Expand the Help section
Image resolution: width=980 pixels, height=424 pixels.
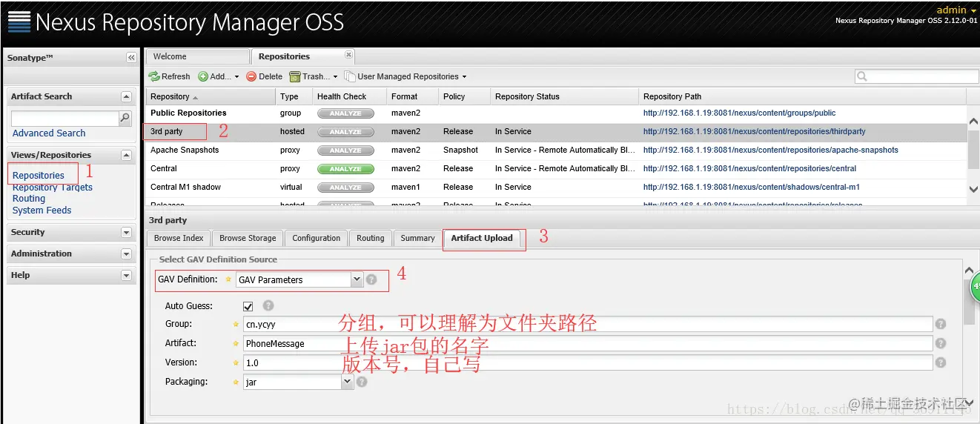pyautogui.click(x=126, y=275)
